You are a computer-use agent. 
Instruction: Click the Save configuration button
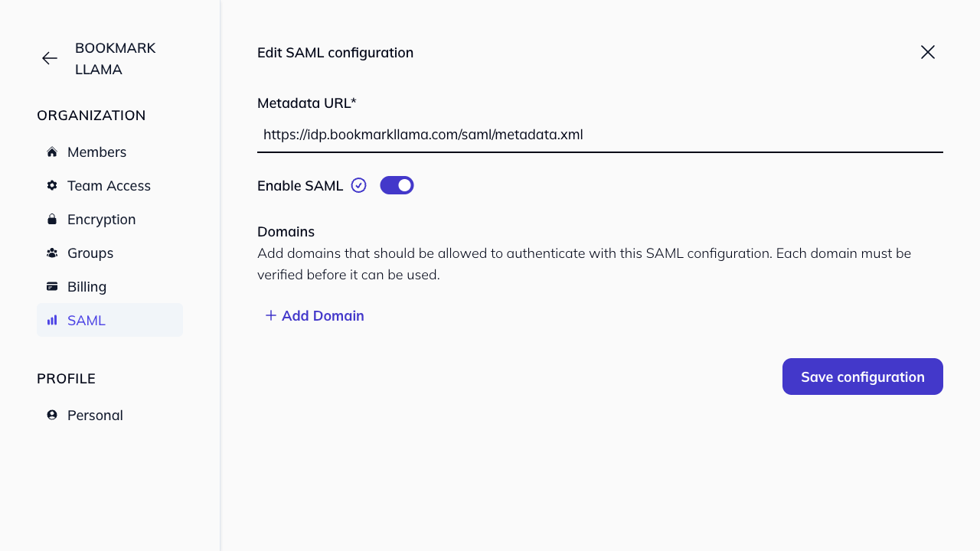tap(862, 377)
